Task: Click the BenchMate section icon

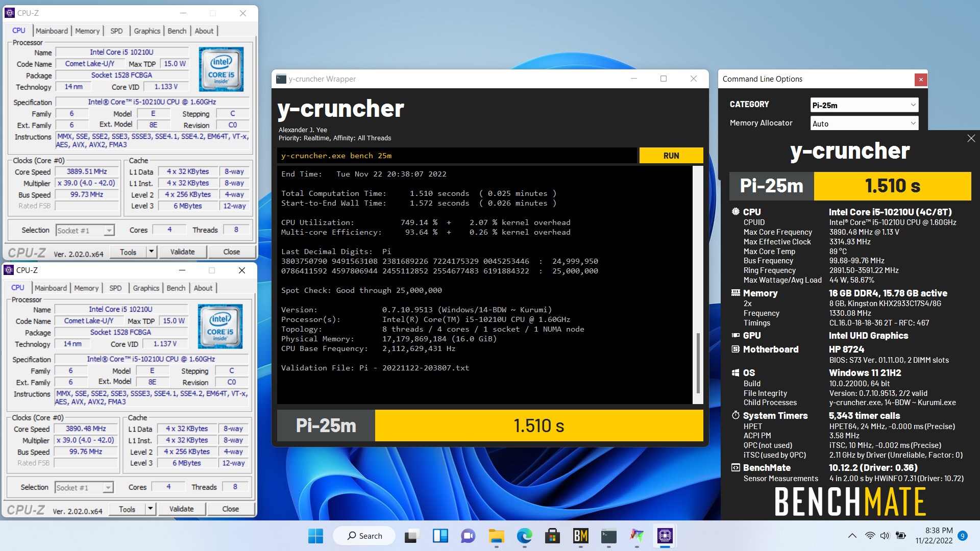Action: coord(736,467)
